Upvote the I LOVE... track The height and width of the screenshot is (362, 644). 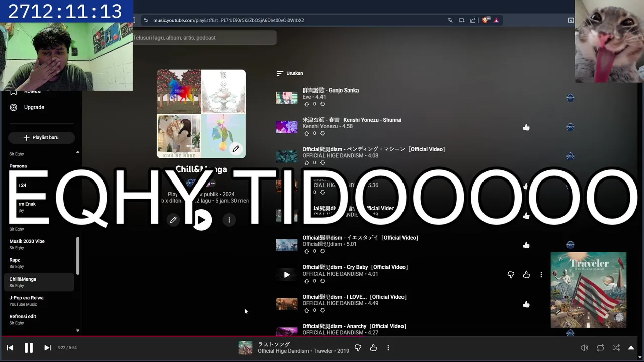point(307,310)
